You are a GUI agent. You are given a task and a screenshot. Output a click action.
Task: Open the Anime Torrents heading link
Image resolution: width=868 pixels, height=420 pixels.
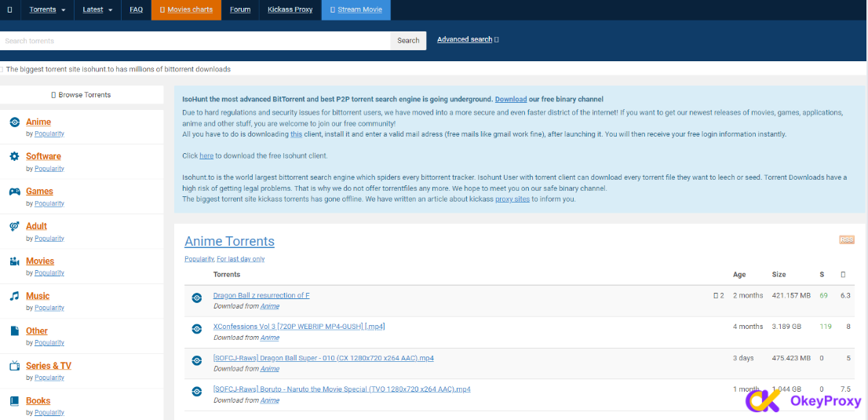point(229,241)
